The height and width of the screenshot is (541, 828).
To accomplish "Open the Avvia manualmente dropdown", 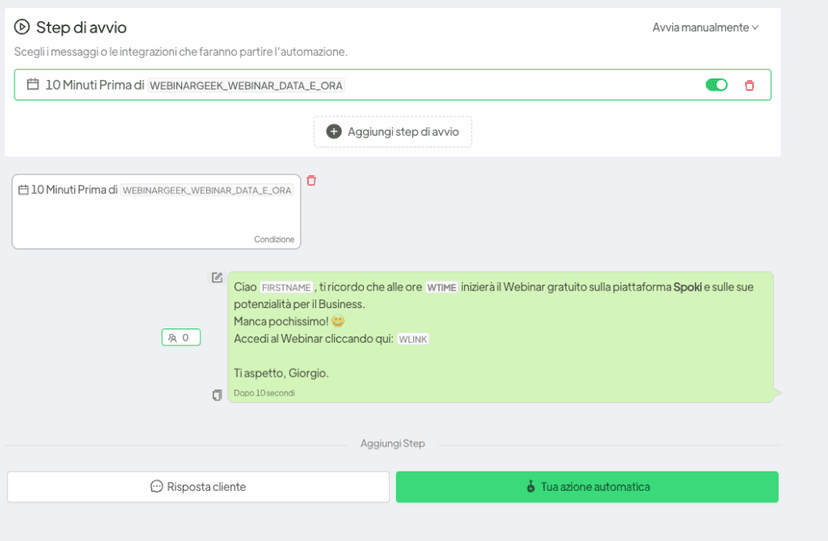I will tap(705, 27).
